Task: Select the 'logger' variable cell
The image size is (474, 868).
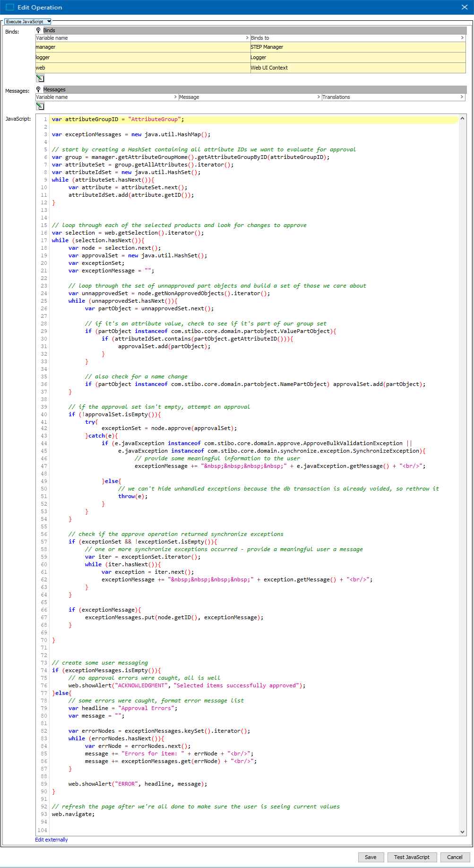Action: point(143,58)
